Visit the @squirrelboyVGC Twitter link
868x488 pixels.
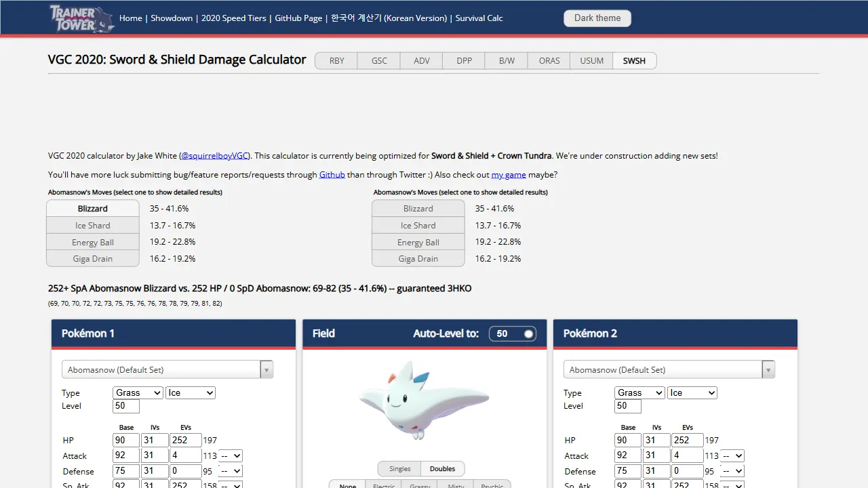pyautogui.click(x=215, y=156)
